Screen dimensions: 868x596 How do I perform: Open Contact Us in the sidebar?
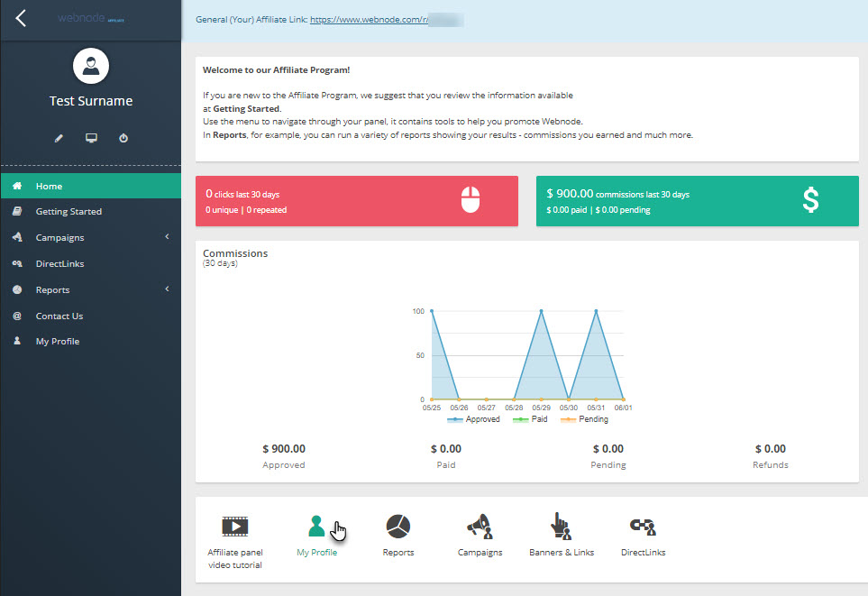59,316
